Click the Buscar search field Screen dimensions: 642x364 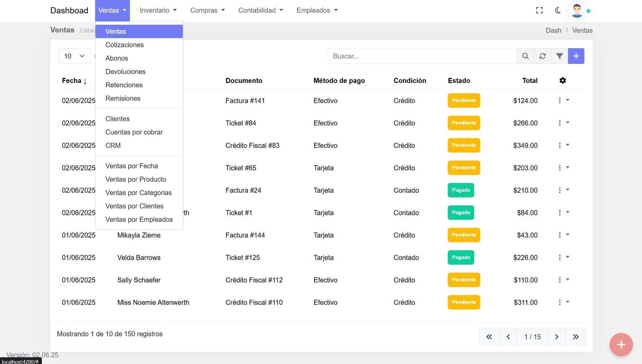[x=422, y=56]
